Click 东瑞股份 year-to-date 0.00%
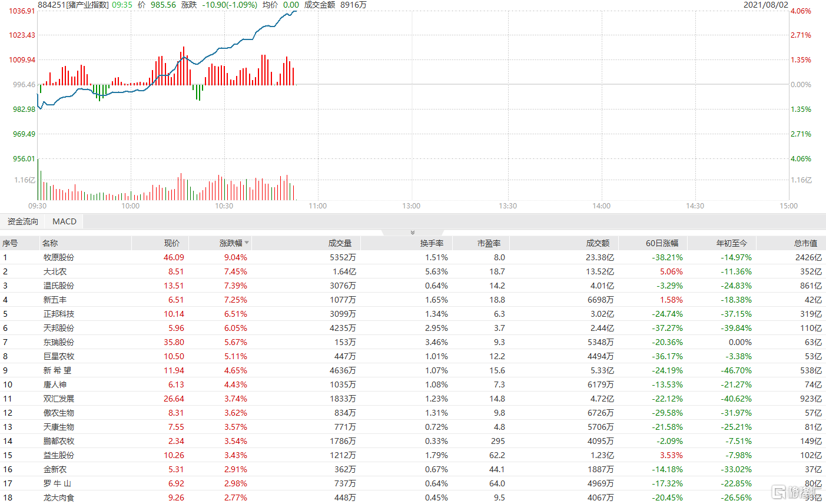The height and width of the screenshot is (504, 826). 740,342
